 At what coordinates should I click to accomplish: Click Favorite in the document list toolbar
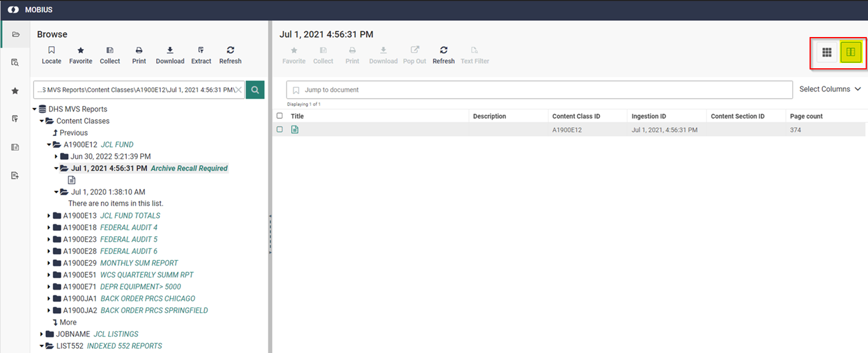tap(294, 56)
